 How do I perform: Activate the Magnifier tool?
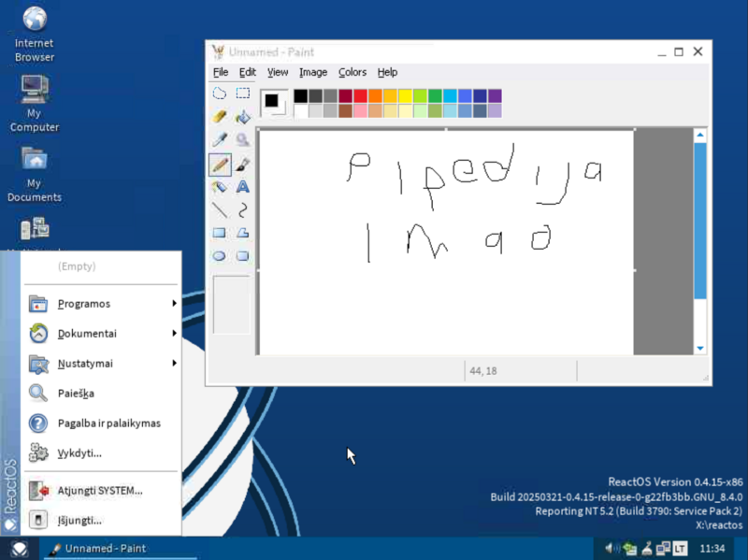click(242, 139)
